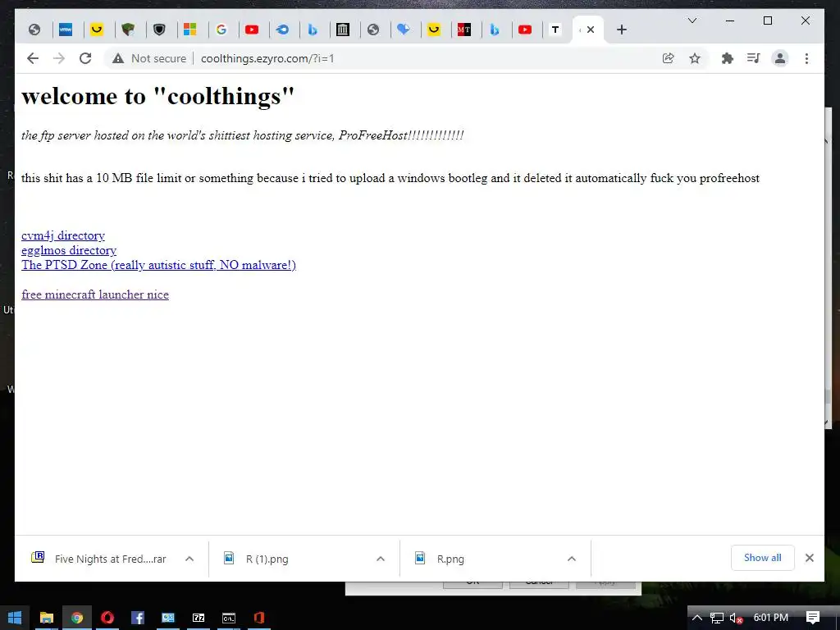Click the welcome to "coolthings" heading
Image resolution: width=840 pixels, height=630 pixels.
pos(158,97)
